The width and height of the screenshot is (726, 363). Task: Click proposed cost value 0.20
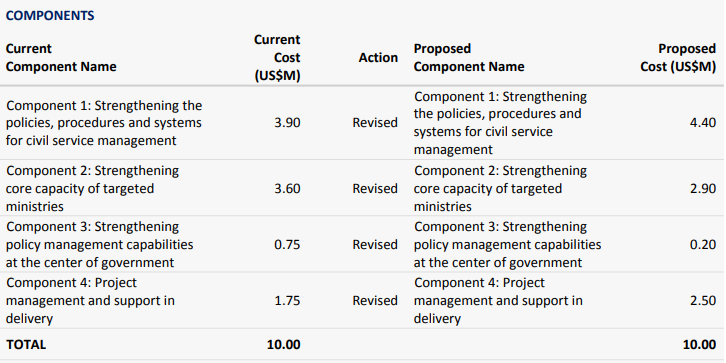pyautogui.click(x=703, y=244)
